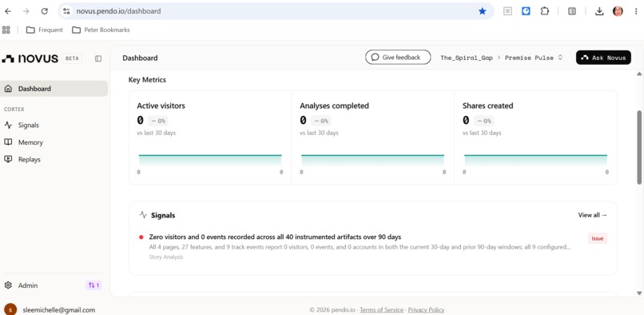The width and height of the screenshot is (644, 315).
Task: Click the bookmark star icon
Action: pyautogui.click(x=482, y=11)
